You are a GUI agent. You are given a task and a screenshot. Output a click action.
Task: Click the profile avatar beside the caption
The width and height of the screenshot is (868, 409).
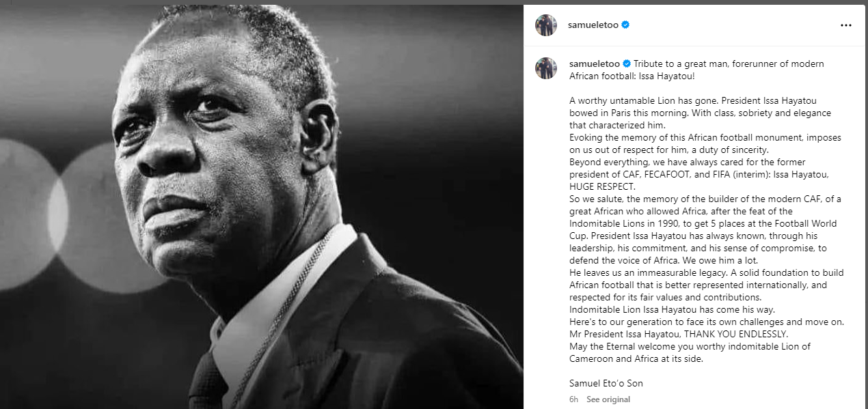click(x=545, y=68)
